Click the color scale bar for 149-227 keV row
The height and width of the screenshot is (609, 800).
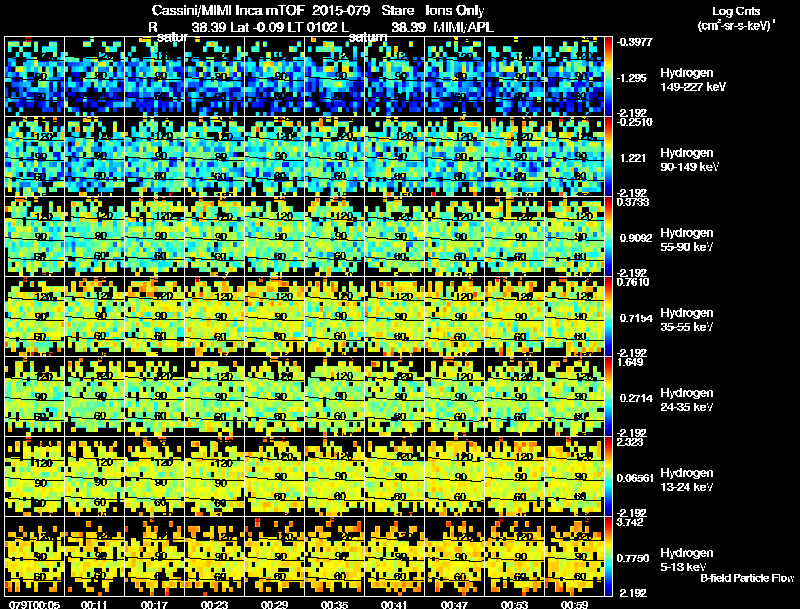[x=608, y=77]
